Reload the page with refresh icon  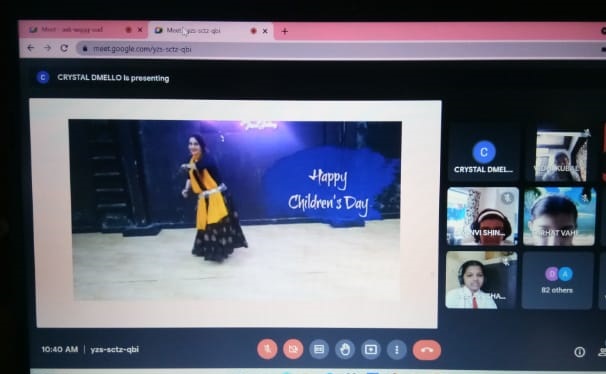pyautogui.click(x=64, y=48)
